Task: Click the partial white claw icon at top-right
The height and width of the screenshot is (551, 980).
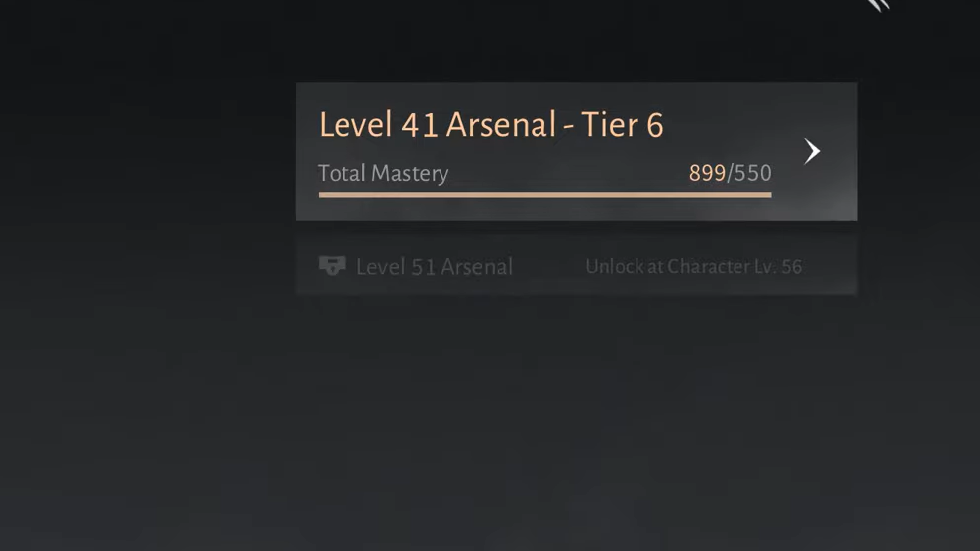Action: [x=879, y=5]
